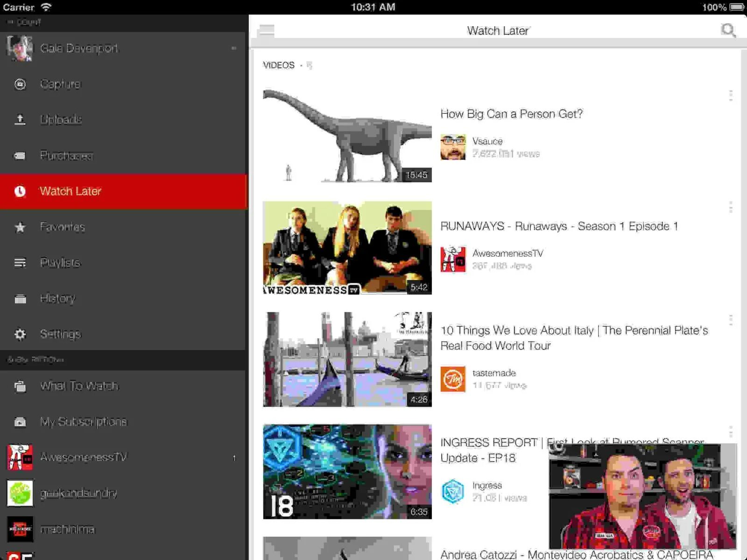Click the tastemade channel name
Screen dimensions: 747x560
click(494, 373)
